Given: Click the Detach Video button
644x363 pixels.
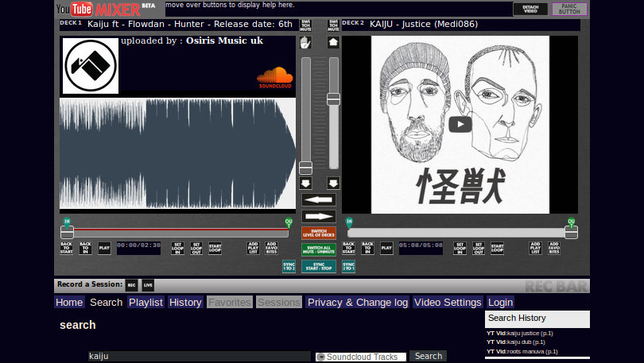Looking at the screenshot, I should pos(530,9).
